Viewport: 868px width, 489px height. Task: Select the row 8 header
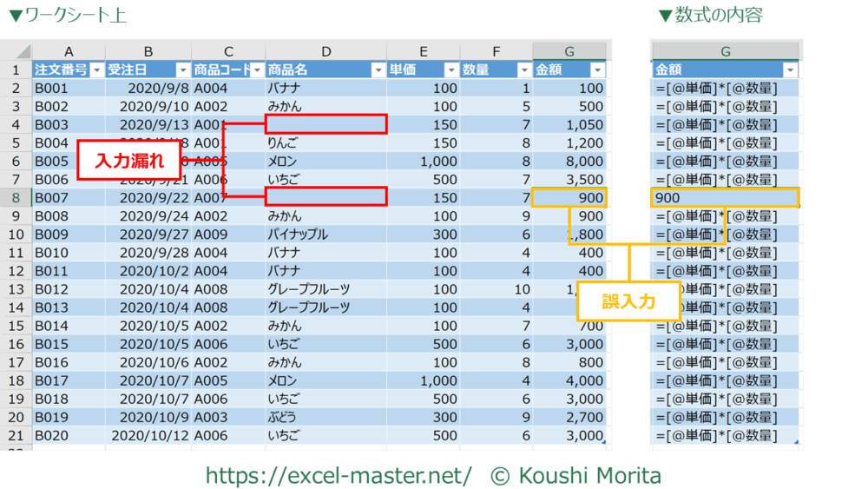click(x=16, y=198)
